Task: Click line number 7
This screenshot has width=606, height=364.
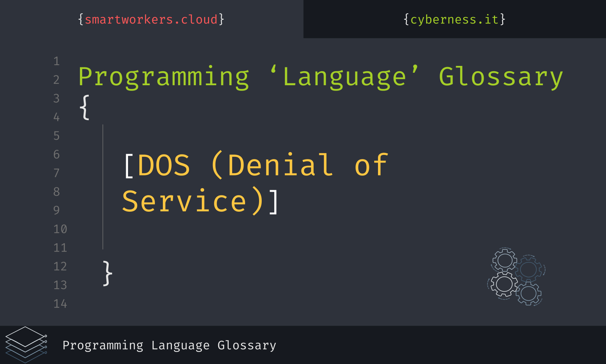Action: click(57, 173)
